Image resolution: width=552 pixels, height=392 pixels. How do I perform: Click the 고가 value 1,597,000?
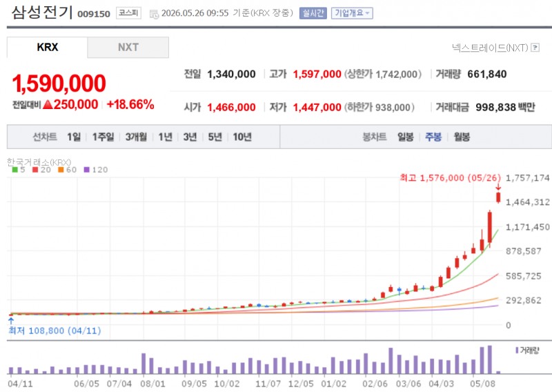pyautogui.click(x=317, y=75)
